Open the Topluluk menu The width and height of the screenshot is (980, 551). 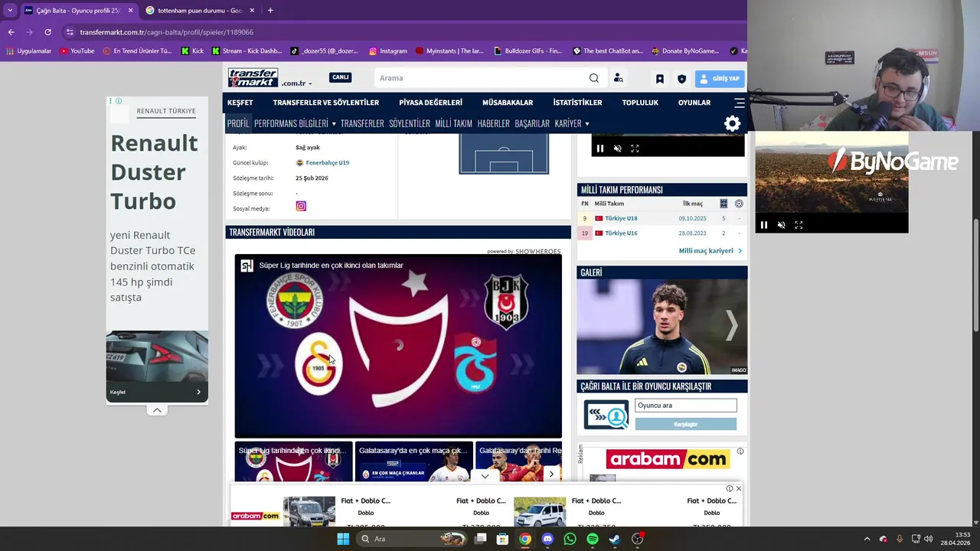[x=640, y=103]
